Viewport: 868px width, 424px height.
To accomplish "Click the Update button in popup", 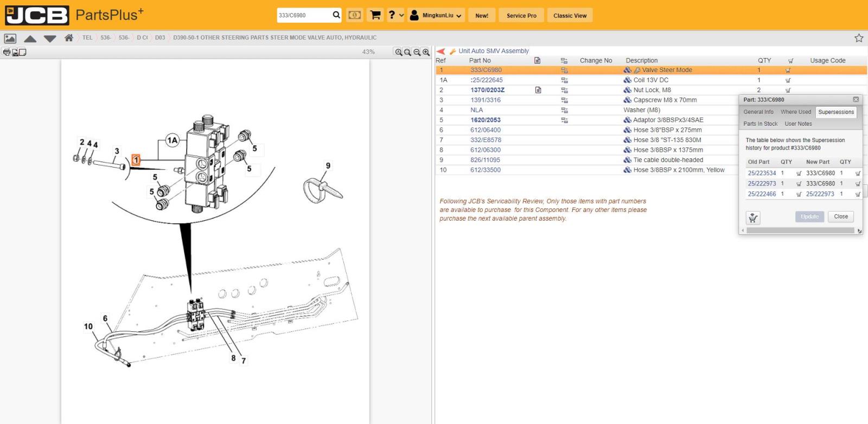I will 809,217.
